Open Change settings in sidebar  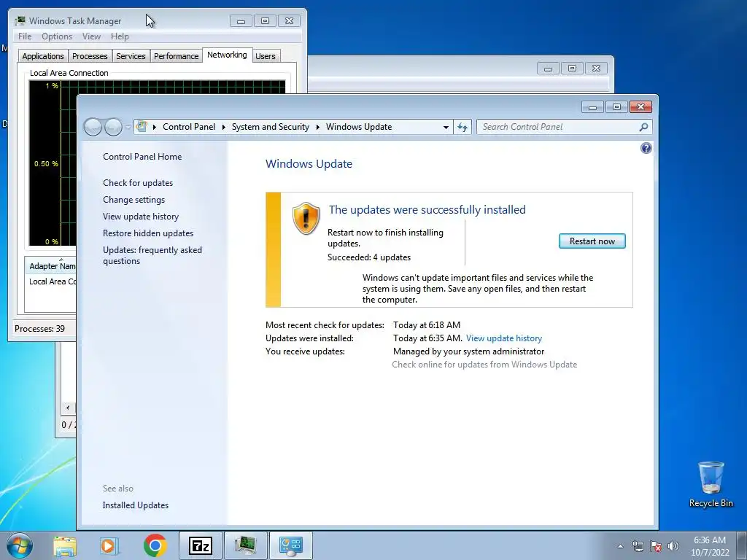[134, 200]
